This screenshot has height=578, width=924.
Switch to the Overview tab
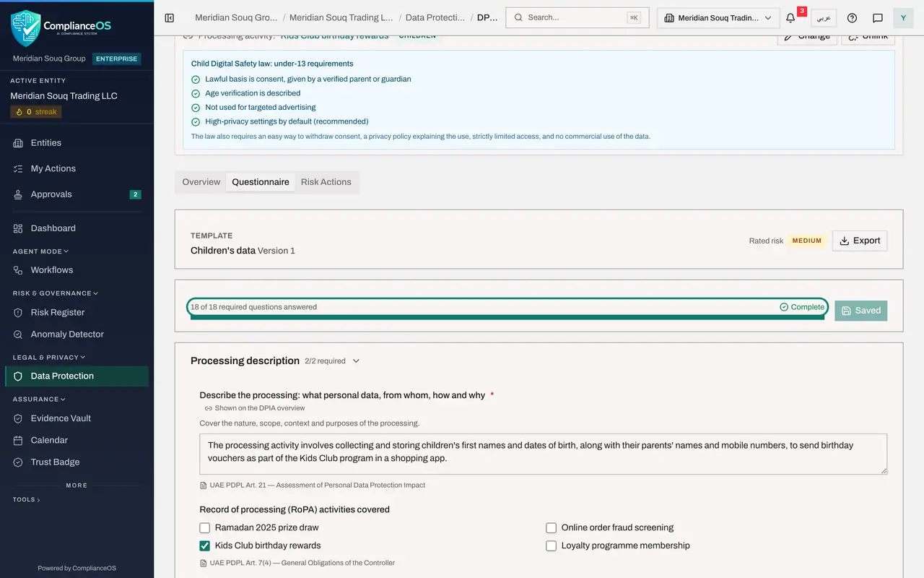click(201, 182)
